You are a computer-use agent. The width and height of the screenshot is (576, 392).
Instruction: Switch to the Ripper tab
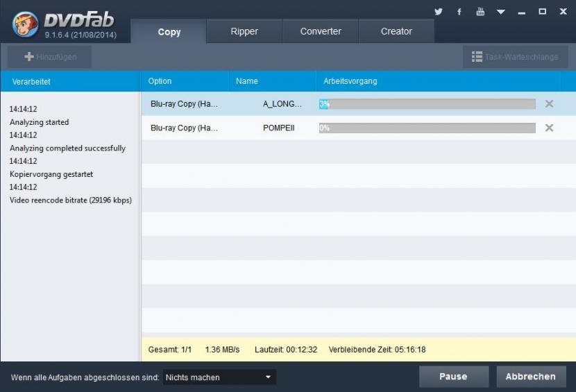tap(244, 31)
